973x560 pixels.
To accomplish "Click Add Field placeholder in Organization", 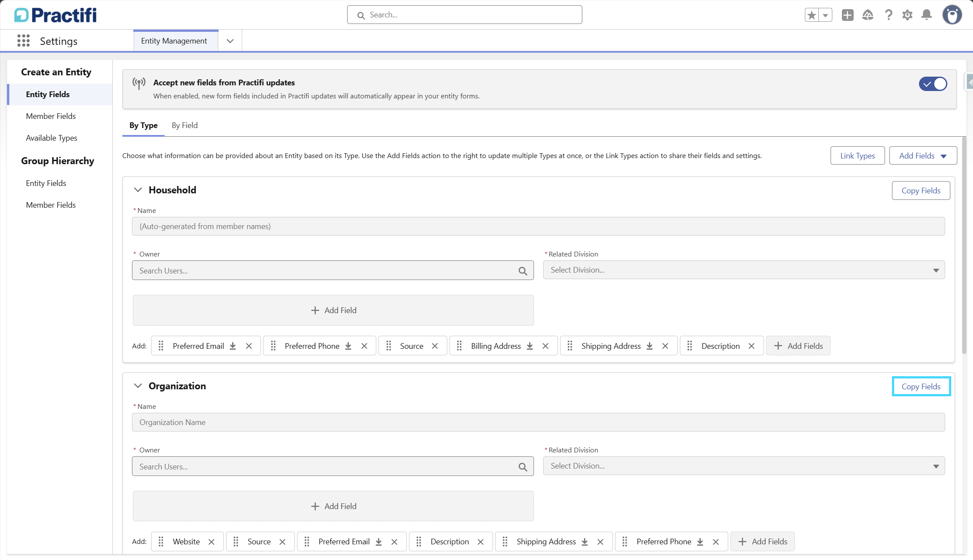I will pyautogui.click(x=333, y=506).
